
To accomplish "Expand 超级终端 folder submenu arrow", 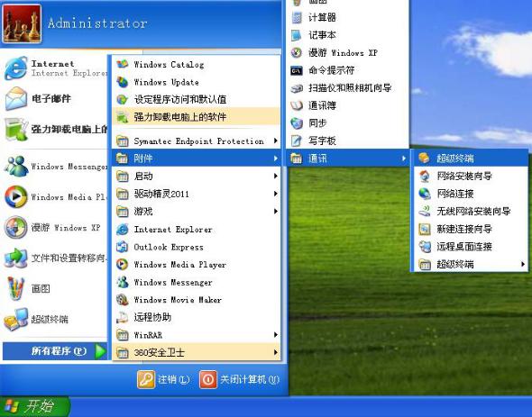I will pyautogui.click(x=523, y=264).
